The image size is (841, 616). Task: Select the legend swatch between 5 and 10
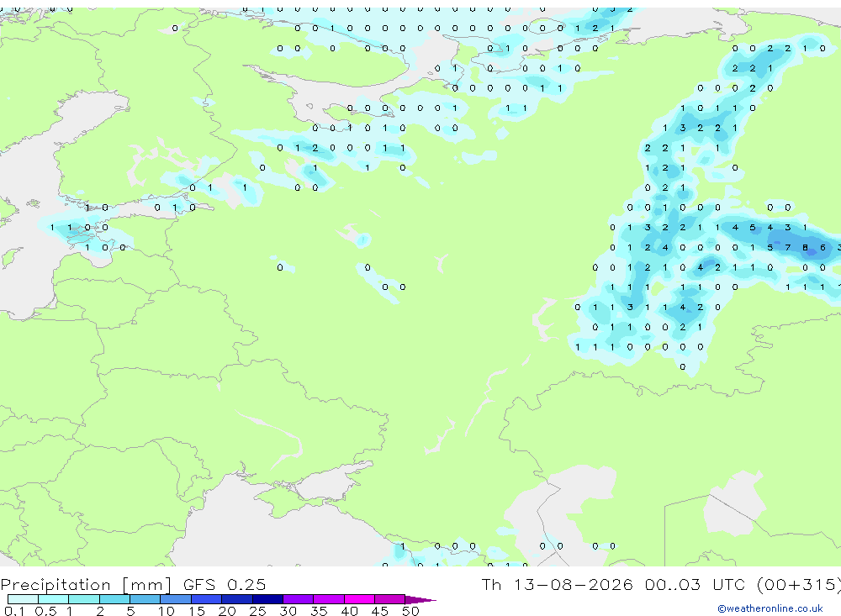click(x=145, y=599)
